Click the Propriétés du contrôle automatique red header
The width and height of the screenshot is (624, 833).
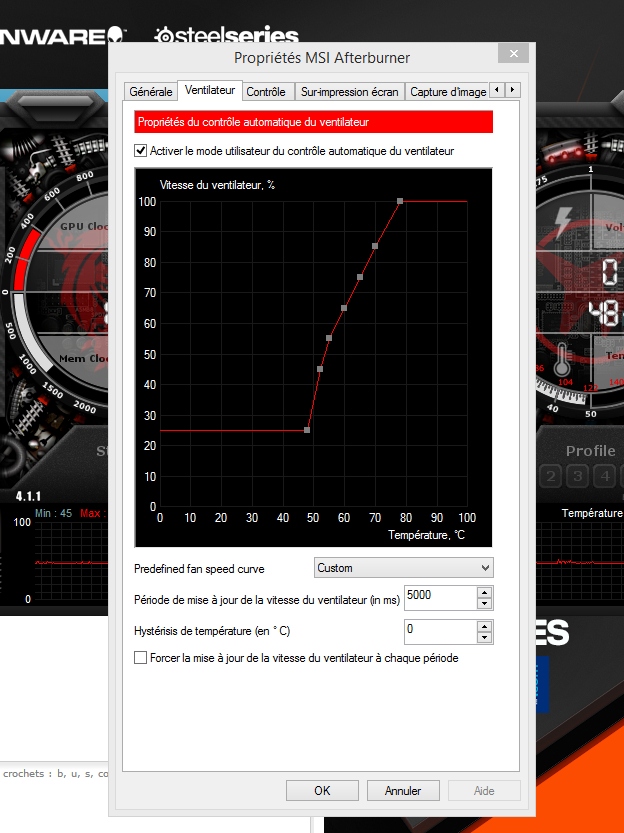coord(313,122)
